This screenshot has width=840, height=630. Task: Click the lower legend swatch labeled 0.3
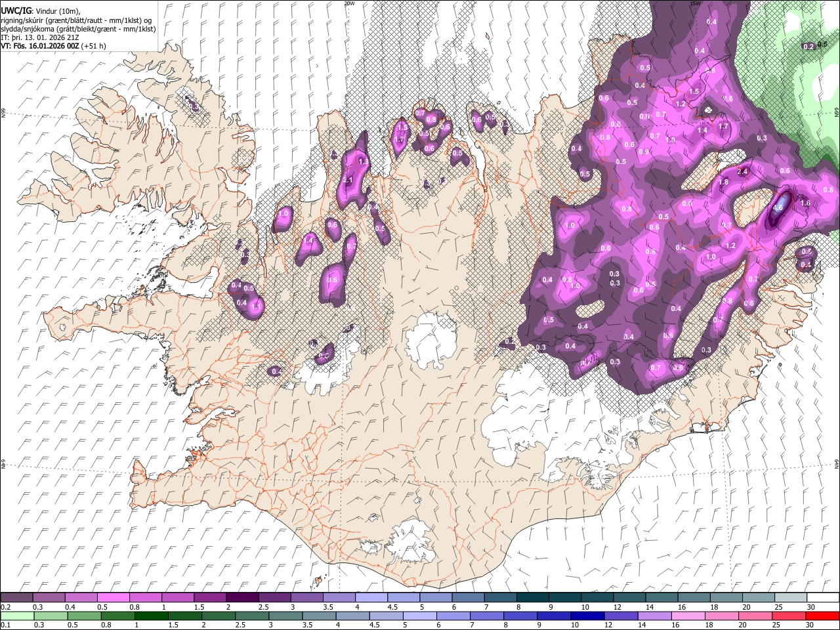click(x=51, y=616)
